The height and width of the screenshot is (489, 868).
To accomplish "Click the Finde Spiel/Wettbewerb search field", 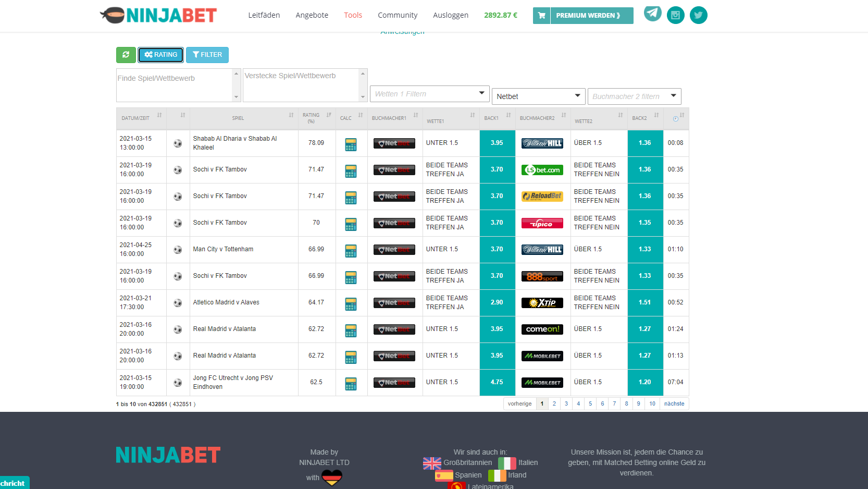I will click(175, 85).
